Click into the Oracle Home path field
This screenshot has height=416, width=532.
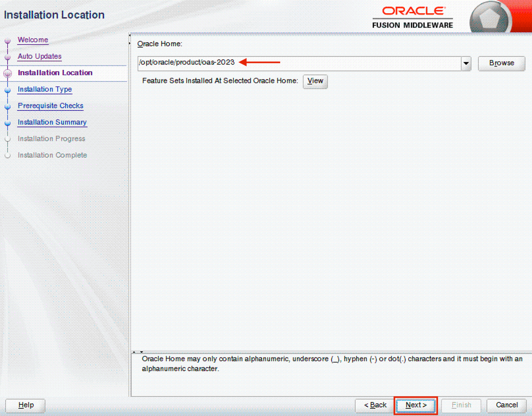click(x=299, y=63)
